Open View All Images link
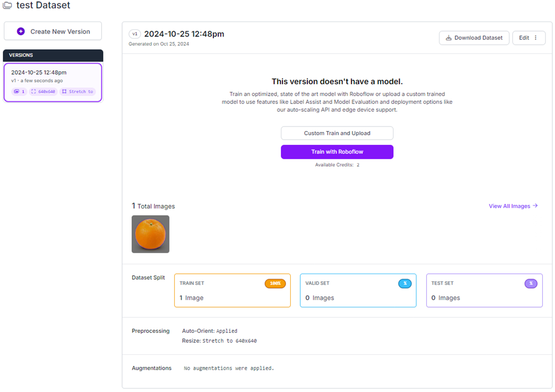Image resolution: width=555 pixels, height=392 pixels. pos(513,206)
